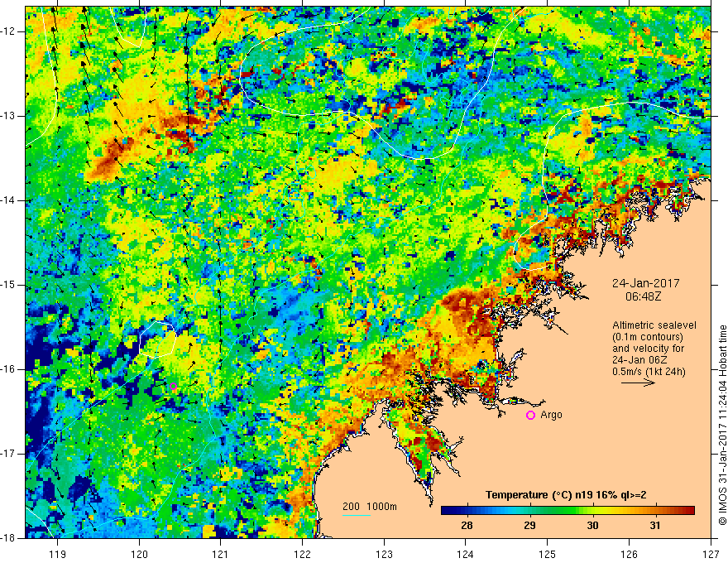Click the '126' longitude axis label

pyautogui.click(x=629, y=554)
